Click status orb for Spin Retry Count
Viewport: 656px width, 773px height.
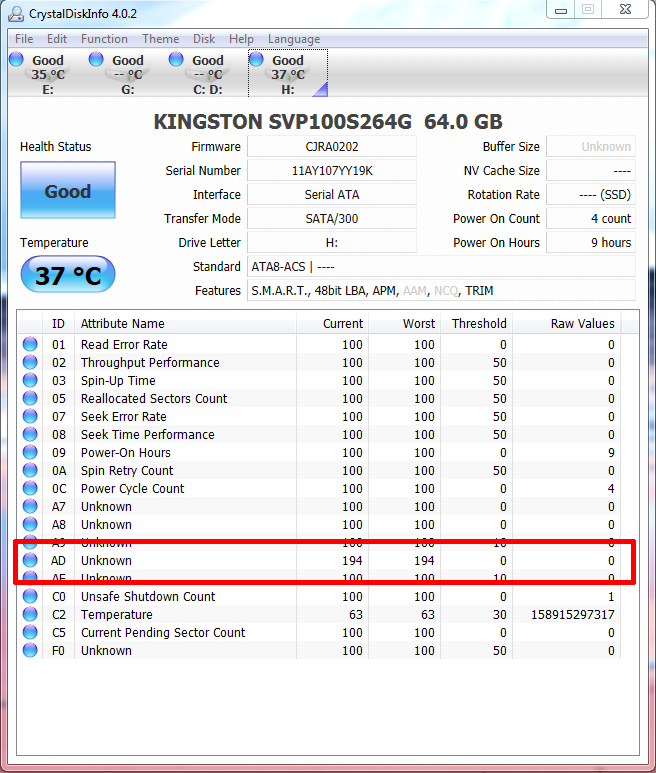tap(30, 470)
